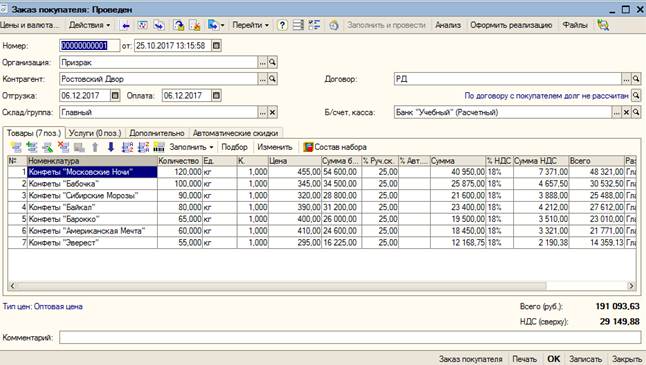Open help with the question mark icon
This screenshot has width=646, height=365.
[x=282, y=26]
